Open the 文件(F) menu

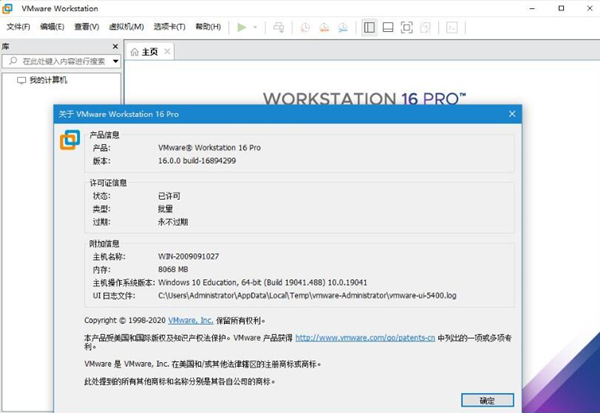(19, 27)
